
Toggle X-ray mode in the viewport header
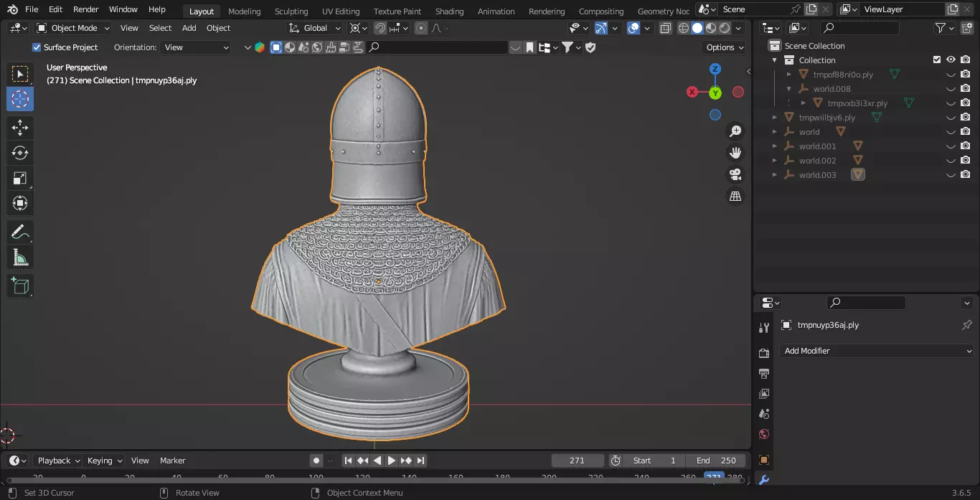[x=665, y=28]
